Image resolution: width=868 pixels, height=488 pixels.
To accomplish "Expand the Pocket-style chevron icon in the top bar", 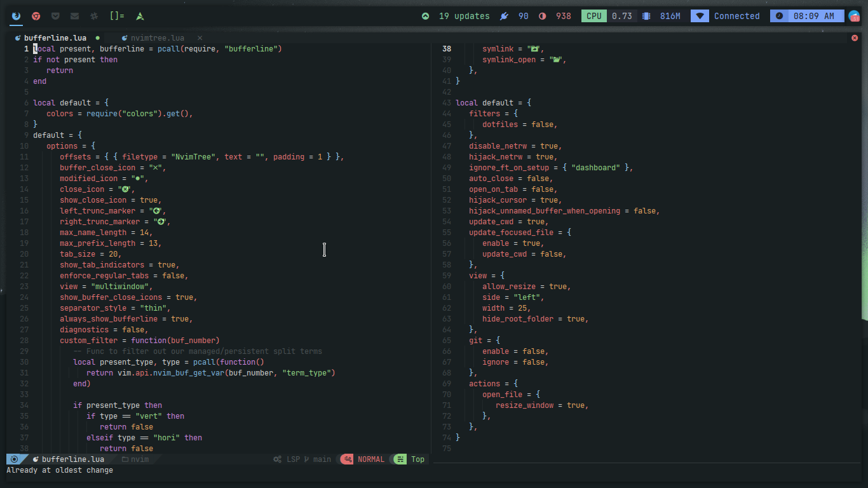I will point(56,16).
